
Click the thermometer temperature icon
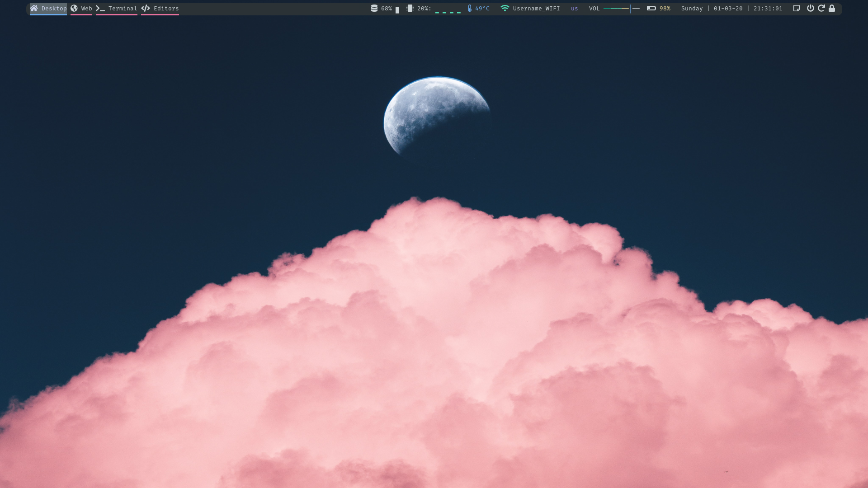click(x=470, y=8)
